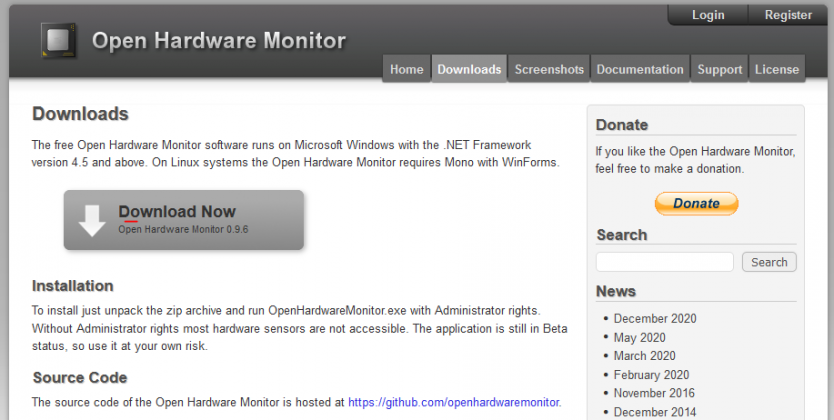The image size is (834, 420).
Task: View the License tab
Action: click(777, 69)
